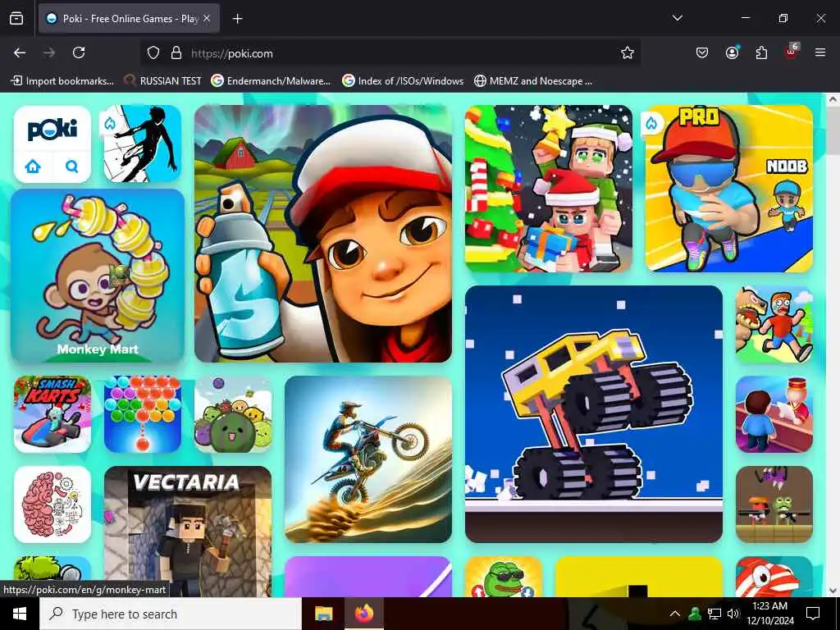Open the Christmas blocky elves game tile
Image resolution: width=840 pixels, height=630 pixels.
point(549,189)
